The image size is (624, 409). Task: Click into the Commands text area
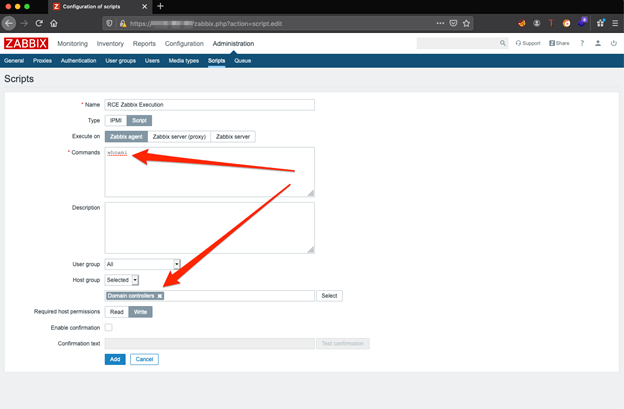click(x=209, y=172)
